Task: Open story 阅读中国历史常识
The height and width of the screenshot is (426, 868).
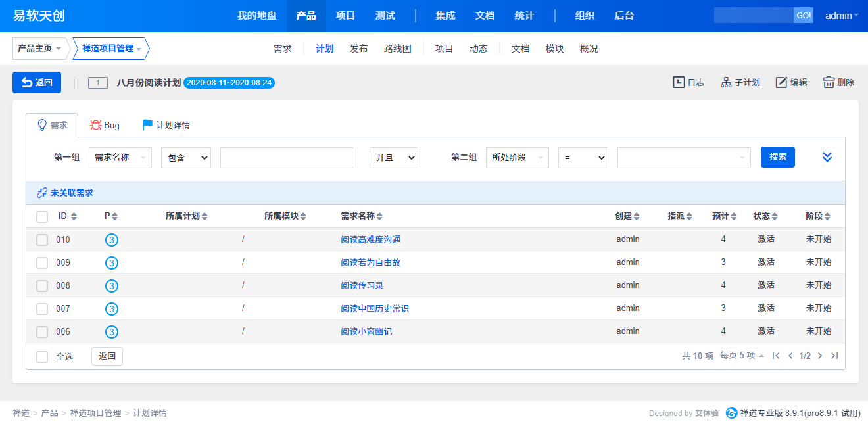Action: [375, 309]
